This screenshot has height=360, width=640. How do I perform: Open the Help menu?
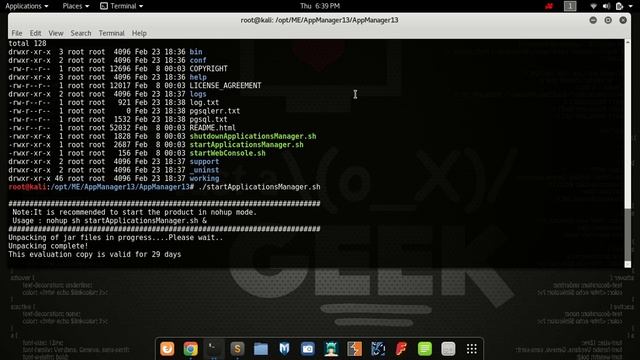(139, 33)
